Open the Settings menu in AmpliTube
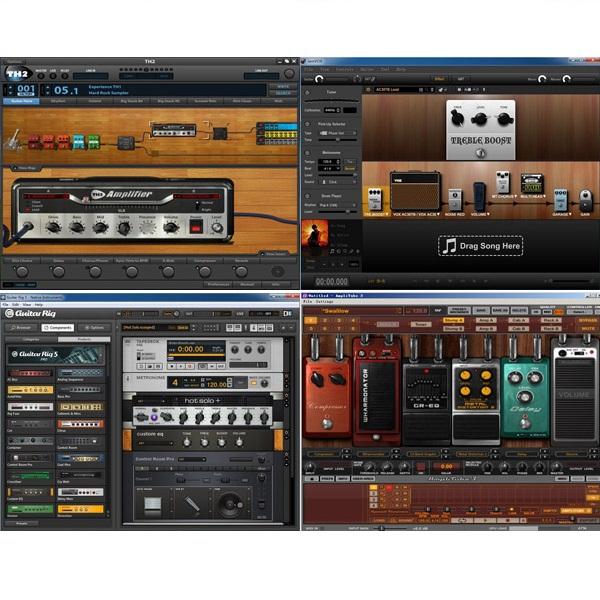 324,302
